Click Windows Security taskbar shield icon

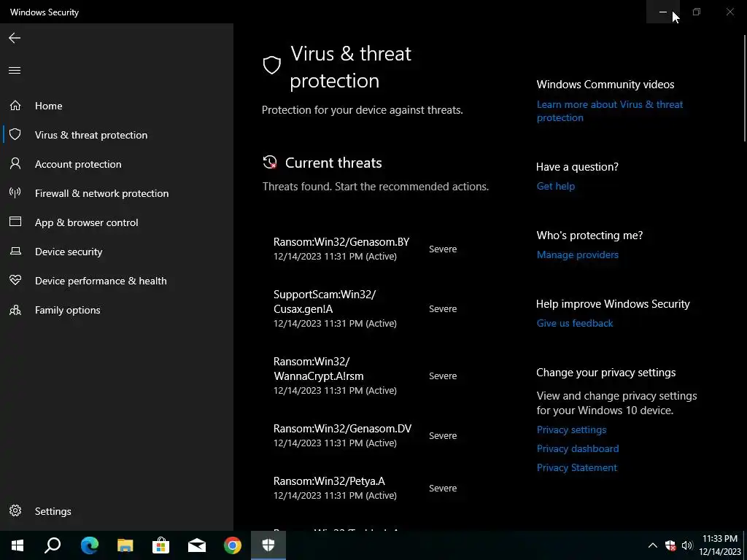coord(268,545)
